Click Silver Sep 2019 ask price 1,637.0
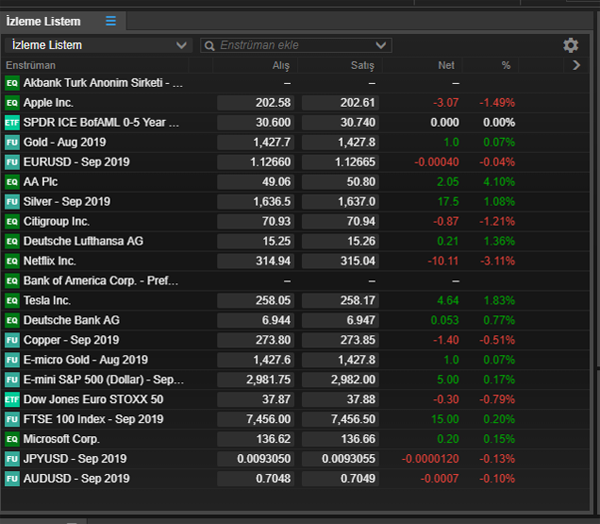 340,202
